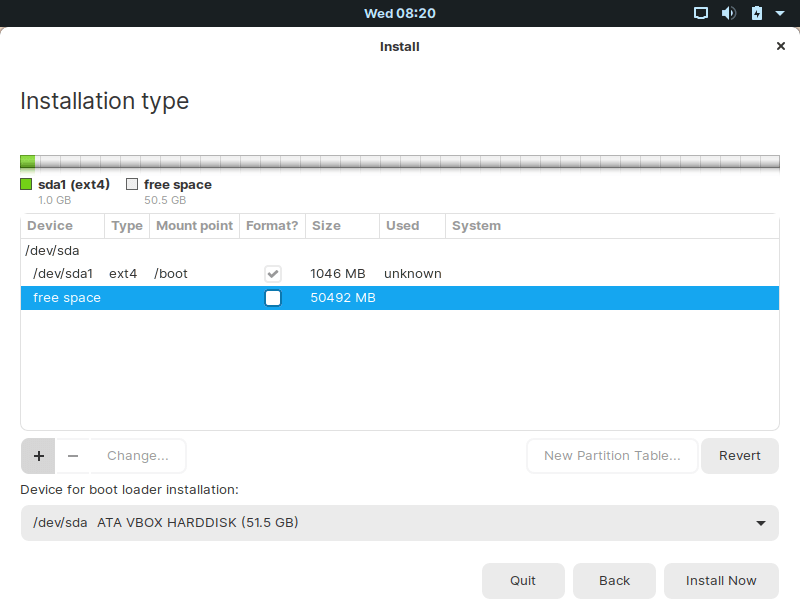Click the Quit button

tap(523, 581)
